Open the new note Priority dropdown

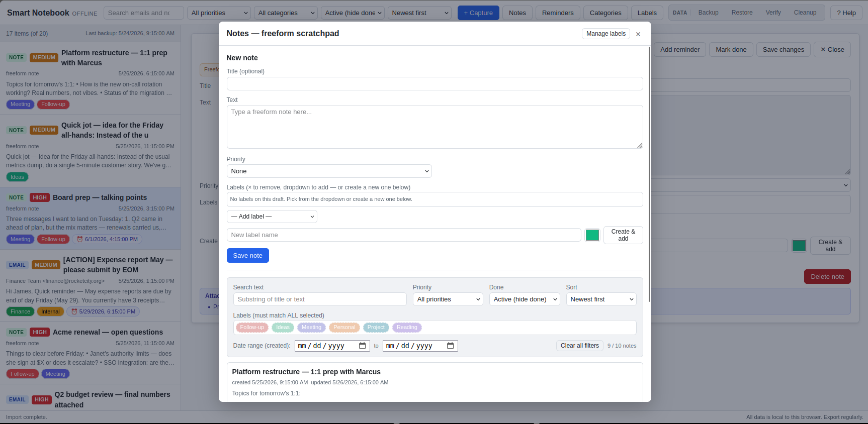329,171
